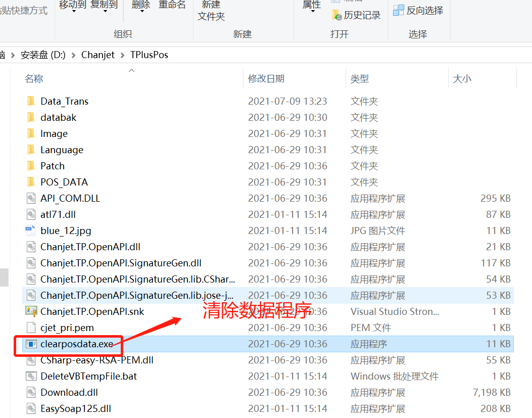
Task: Click the 新建文件夹 new folder button
Action: (x=211, y=11)
